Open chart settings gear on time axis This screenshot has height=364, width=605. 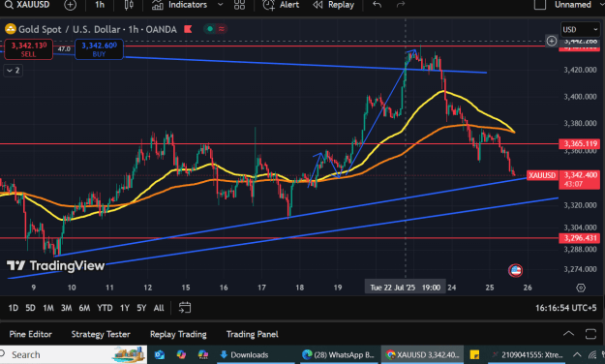click(x=581, y=288)
